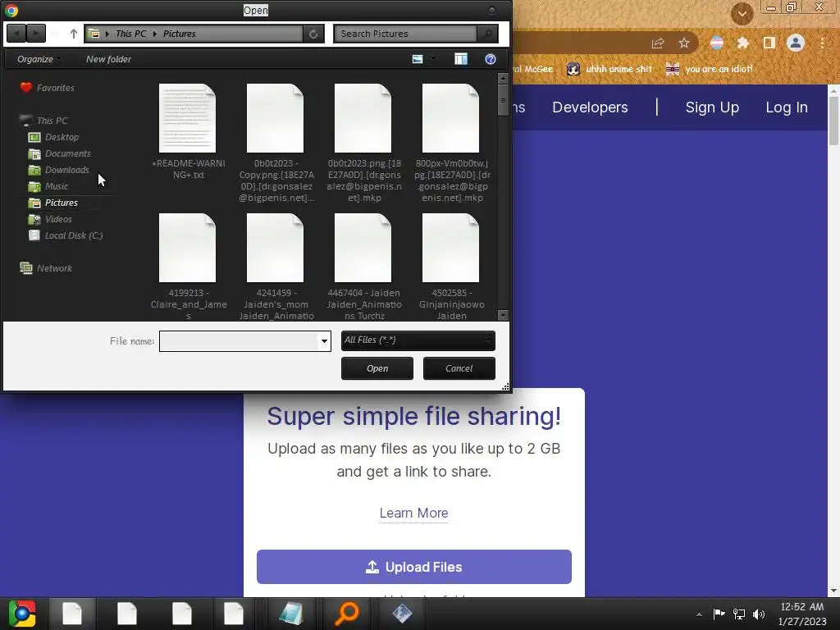This screenshot has height=630, width=840.
Task: Open the notepad app in taskbar
Action: pyautogui.click(x=291, y=614)
